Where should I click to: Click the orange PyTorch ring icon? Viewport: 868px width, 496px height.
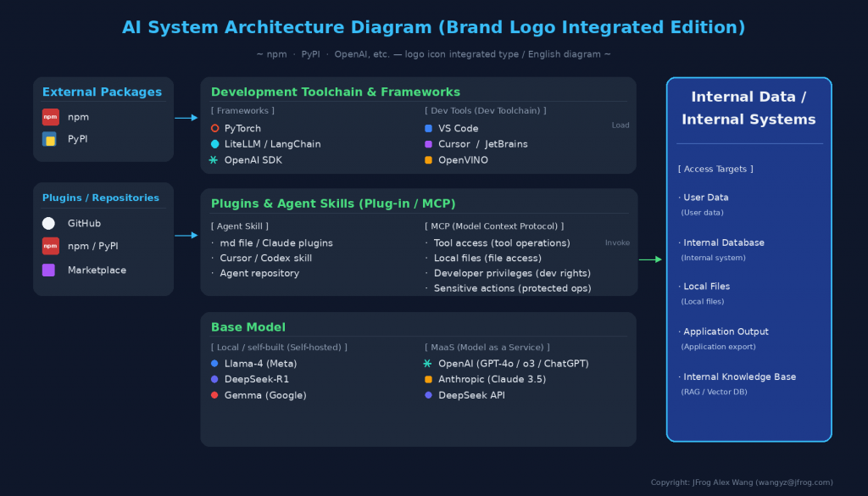click(214, 128)
